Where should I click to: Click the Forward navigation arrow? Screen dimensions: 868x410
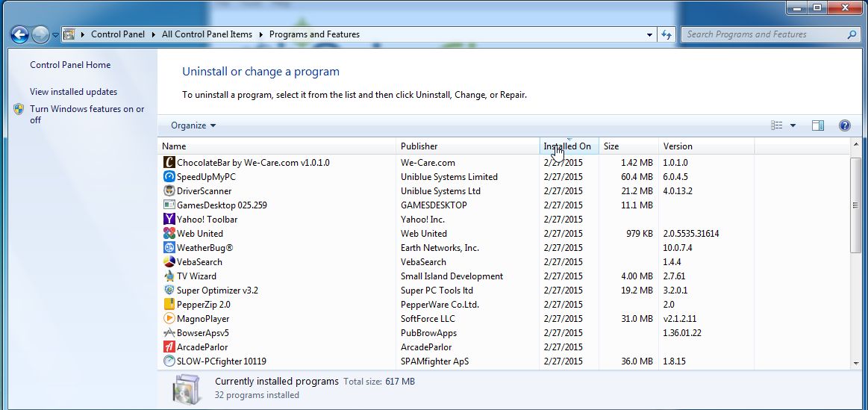pyautogui.click(x=40, y=35)
